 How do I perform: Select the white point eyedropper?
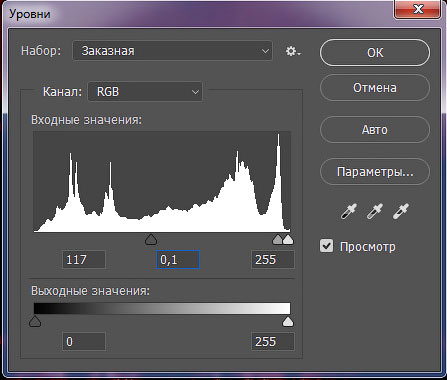(401, 211)
